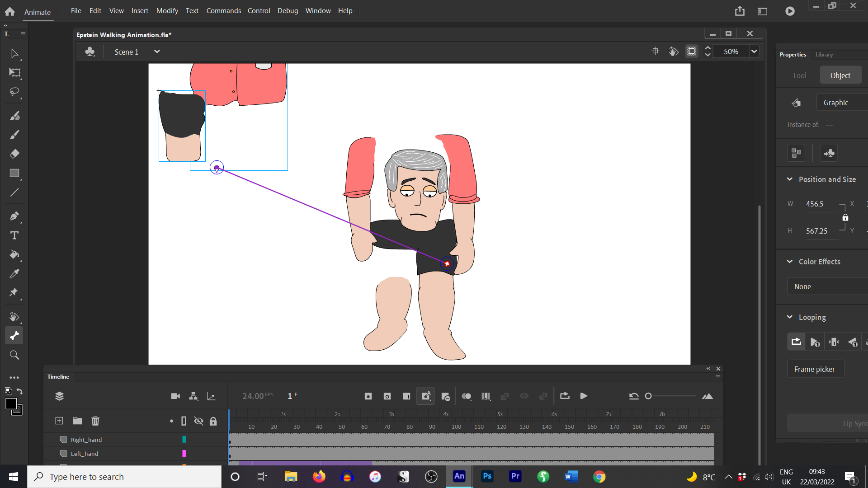Choose the Text tool
This screenshot has width=868, height=488.
pyautogui.click(x=14, y=235)
